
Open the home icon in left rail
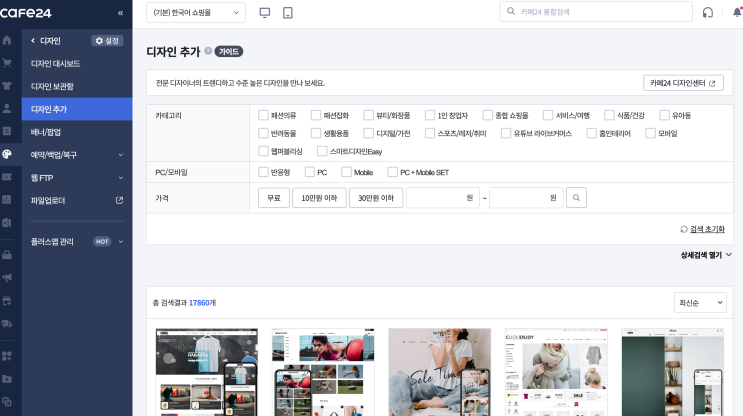tap(7, 40)
